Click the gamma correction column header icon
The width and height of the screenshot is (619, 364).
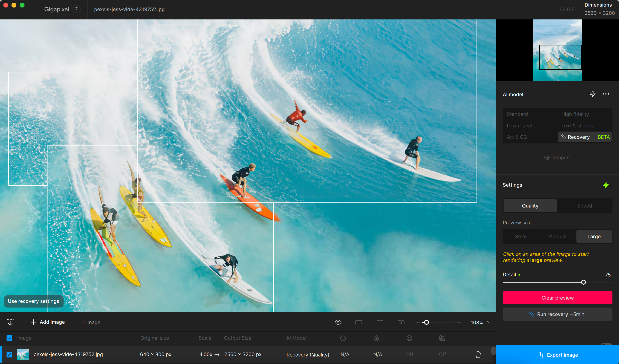pos(442,338)
